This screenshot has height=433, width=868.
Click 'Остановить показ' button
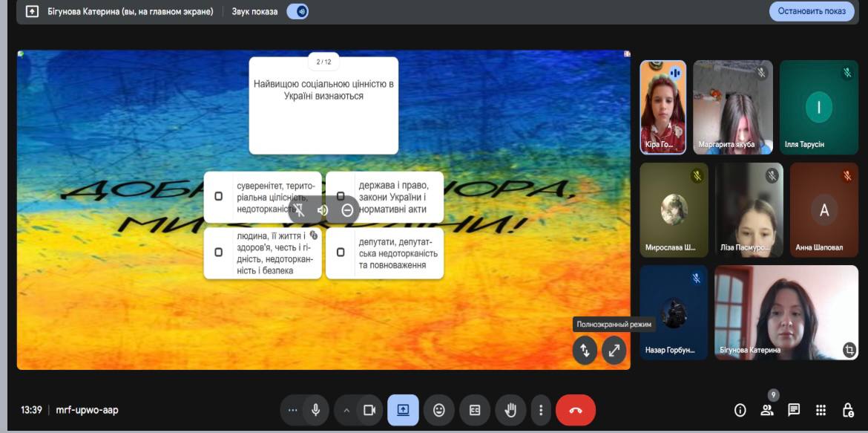812,11
